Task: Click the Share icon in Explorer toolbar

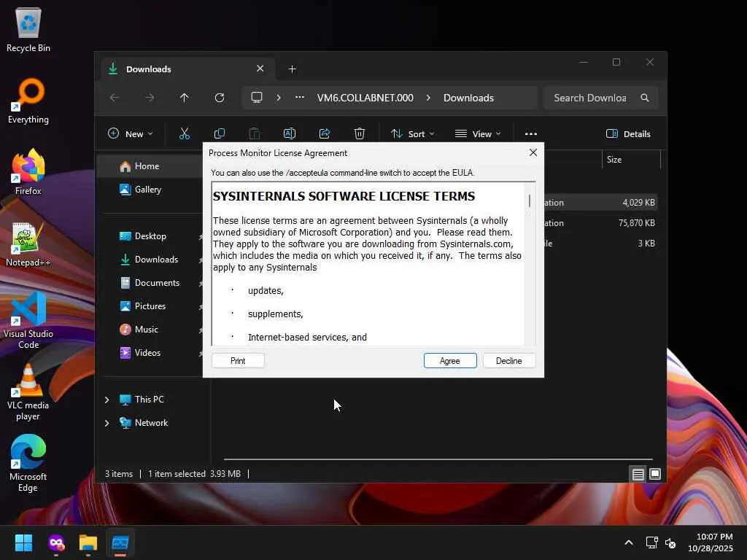Action: pos(325,133)
